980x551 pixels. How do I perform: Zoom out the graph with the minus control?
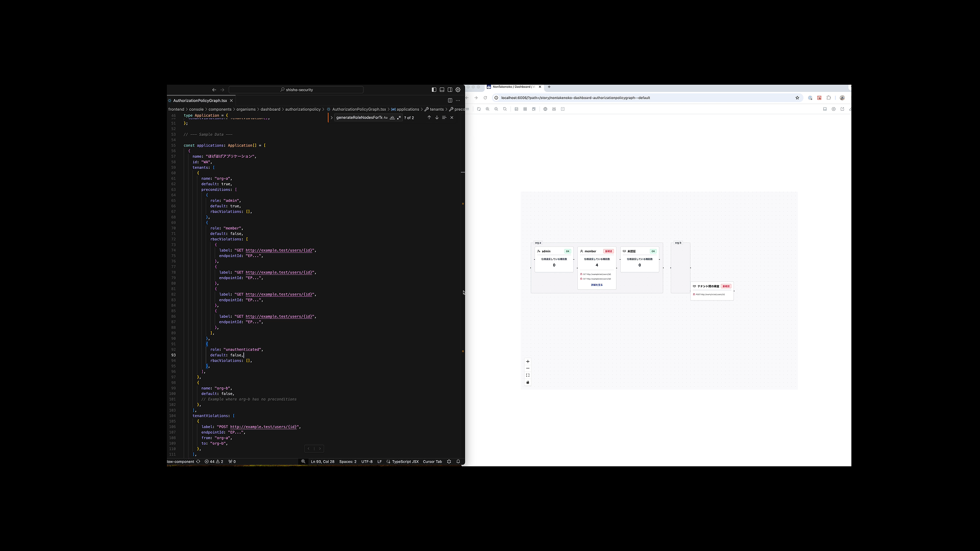coord(528,368)
